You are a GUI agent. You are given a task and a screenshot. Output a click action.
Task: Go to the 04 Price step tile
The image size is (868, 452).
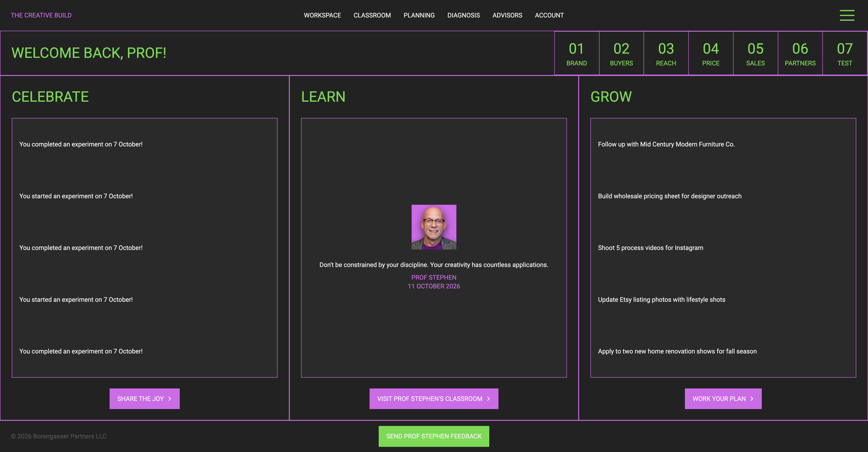pos(711,53)
